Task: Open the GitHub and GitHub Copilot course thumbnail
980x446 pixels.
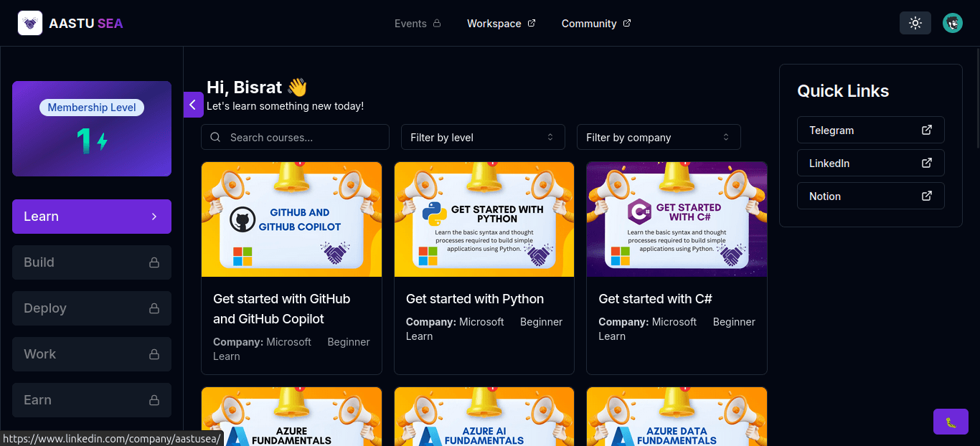Action: [x=291, y=219]
